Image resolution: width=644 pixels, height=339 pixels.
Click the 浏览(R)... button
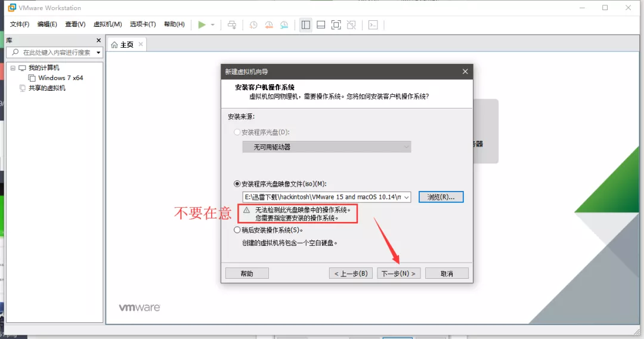(441, 197)
